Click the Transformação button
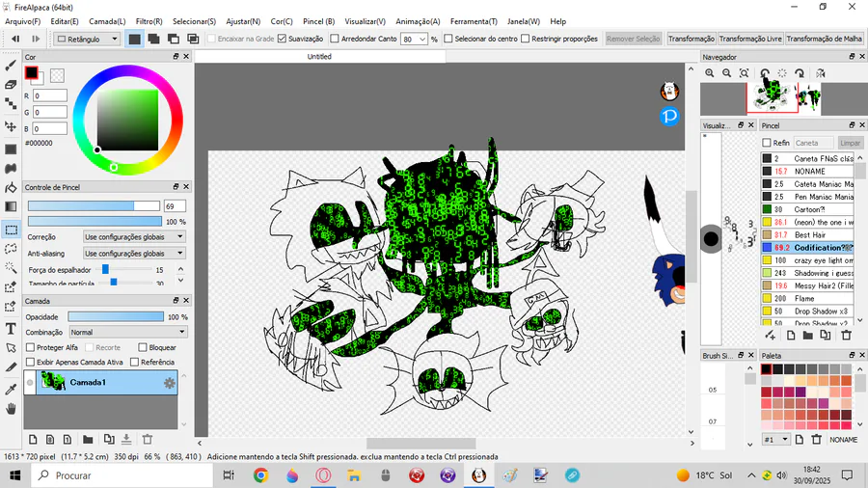Viewport: 868px width, 488px height. 691,39
